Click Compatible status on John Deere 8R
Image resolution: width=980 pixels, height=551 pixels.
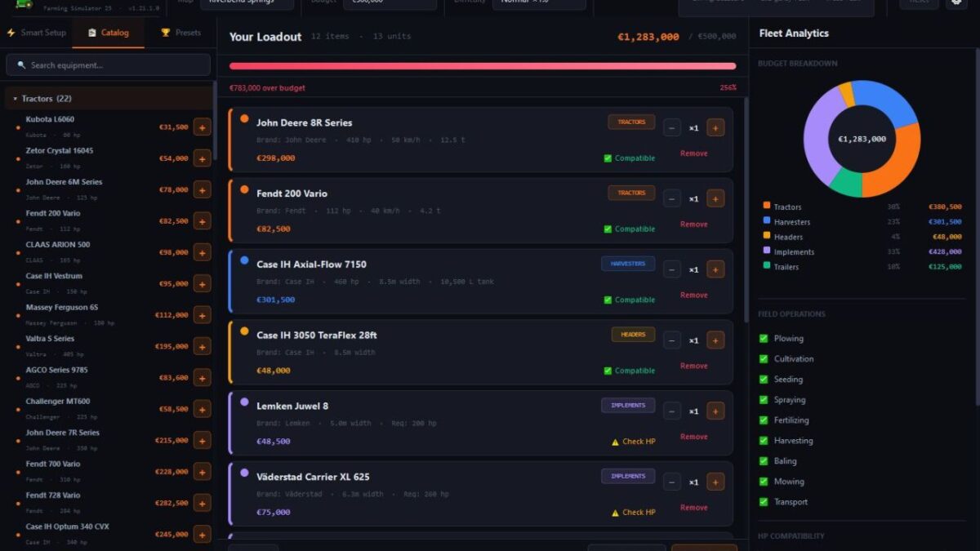(x=630, y=158)
